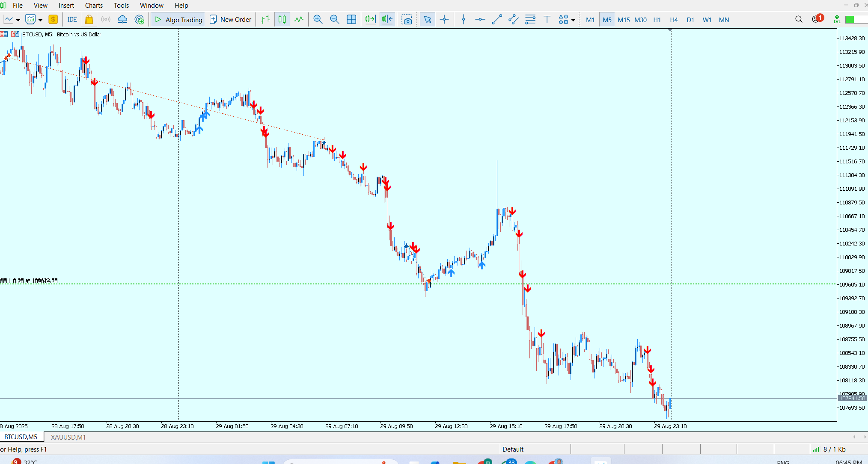This screenshot has width=868, height=464.
Task: Select the Fibonacci retracement lines tool
Action: pyautogui.click(x=530, y=20)
